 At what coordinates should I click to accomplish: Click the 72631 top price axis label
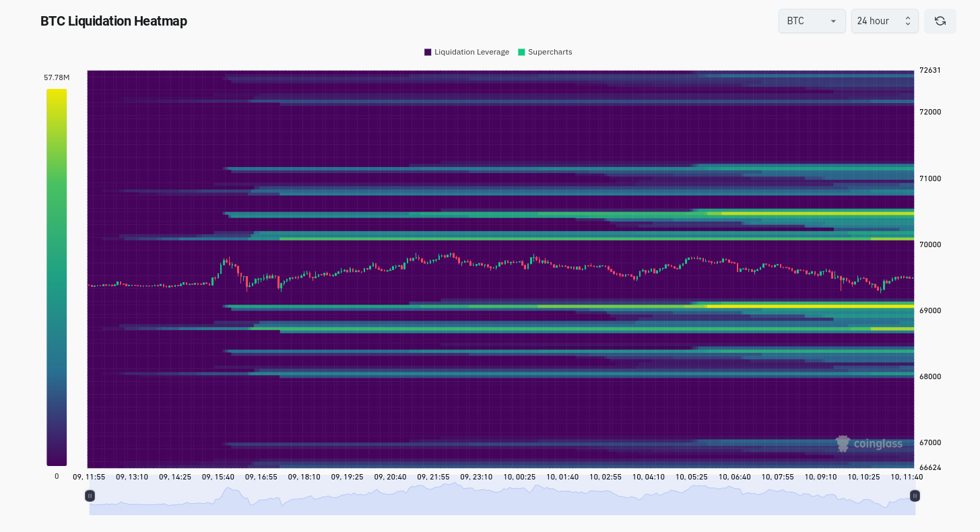click(x=929, y=70)
